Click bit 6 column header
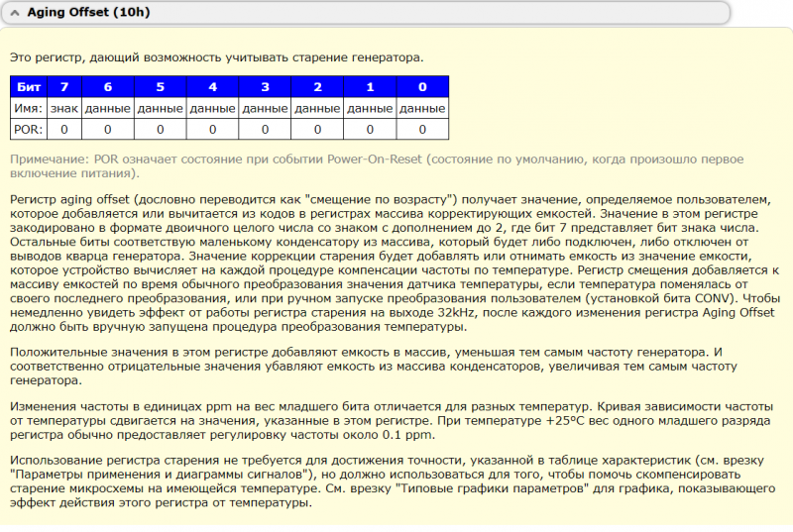This screenshot has width=793, height=532. tap(107, 87)
